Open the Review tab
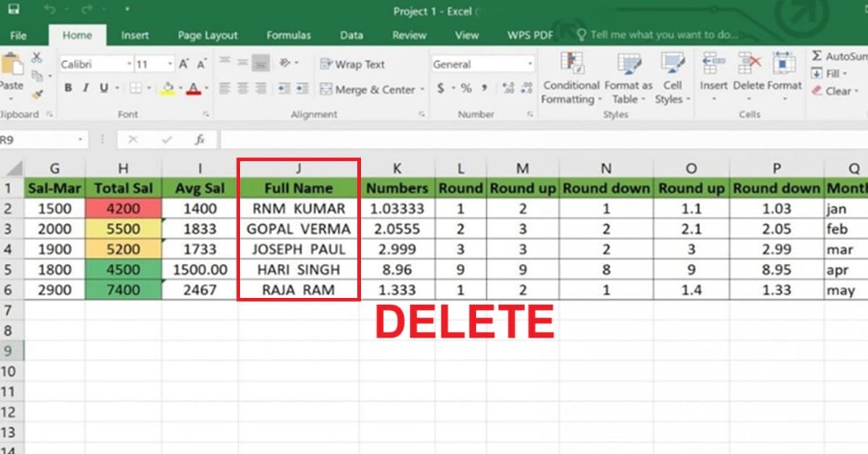Screen dimensions: 868x454 (x=409, y=35)
